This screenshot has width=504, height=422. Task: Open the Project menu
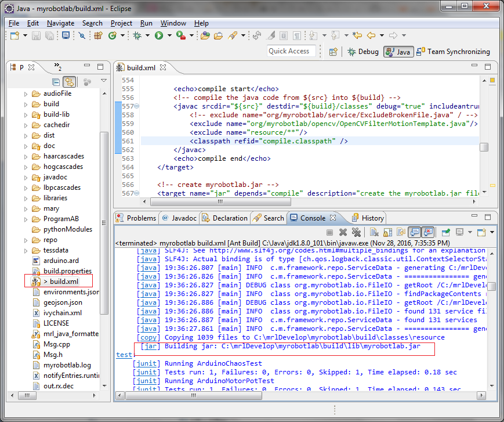pos(121,23)
